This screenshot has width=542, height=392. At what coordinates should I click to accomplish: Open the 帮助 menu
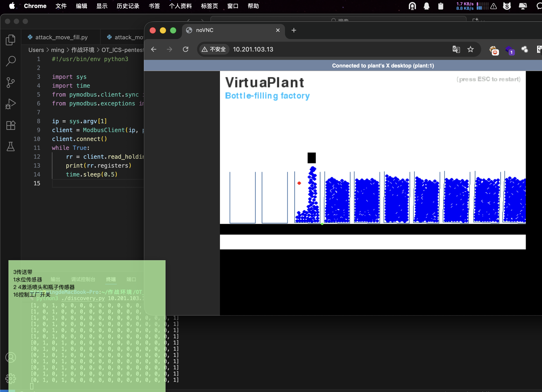tap(253, 6)
